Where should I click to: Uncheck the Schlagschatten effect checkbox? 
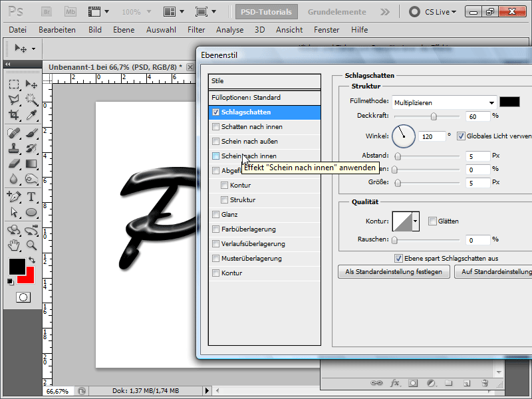[x=215, y=112]
